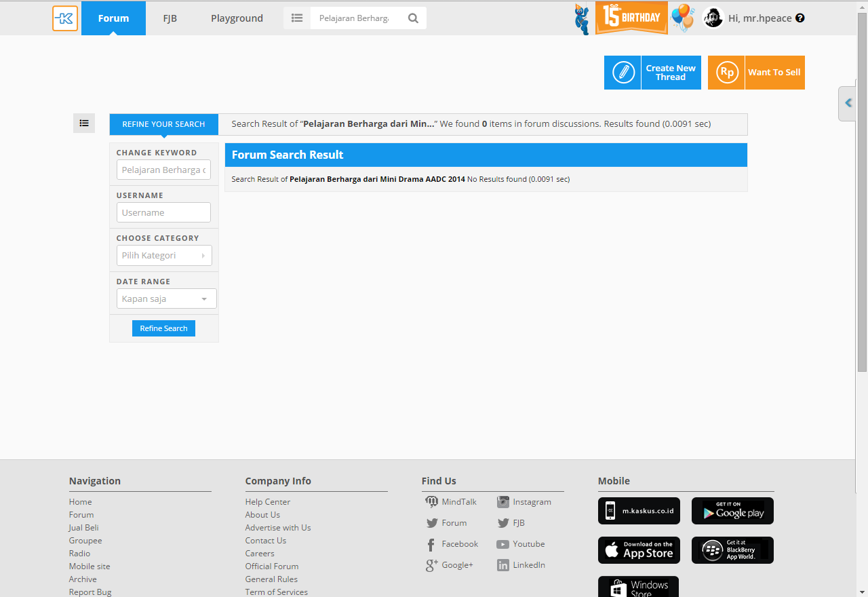Select the Refine Your Search tab

(163, 124)
